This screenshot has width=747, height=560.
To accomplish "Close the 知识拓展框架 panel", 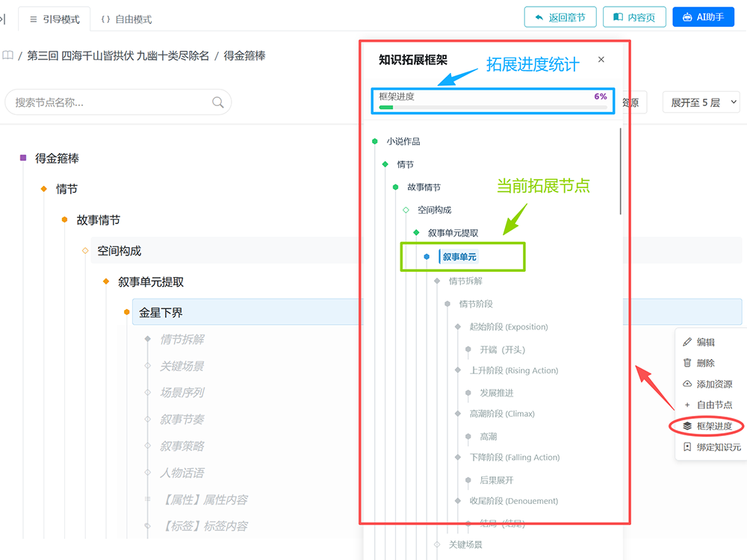I will tap(601, 60).
